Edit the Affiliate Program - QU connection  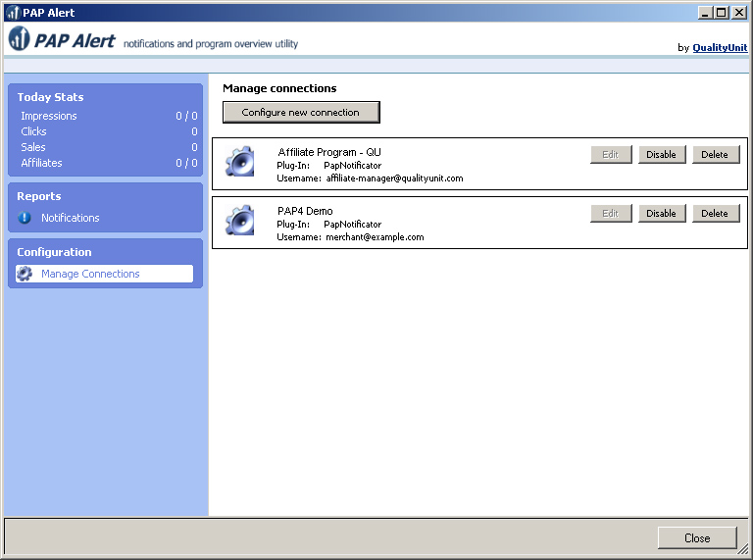(611, 155)
